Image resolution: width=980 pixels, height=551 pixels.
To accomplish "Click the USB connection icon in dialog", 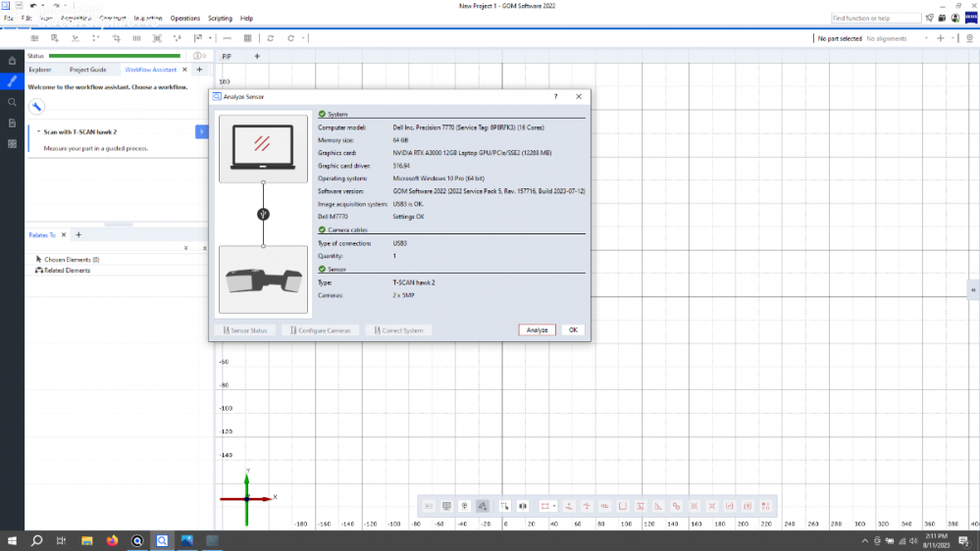I will 263,215.
